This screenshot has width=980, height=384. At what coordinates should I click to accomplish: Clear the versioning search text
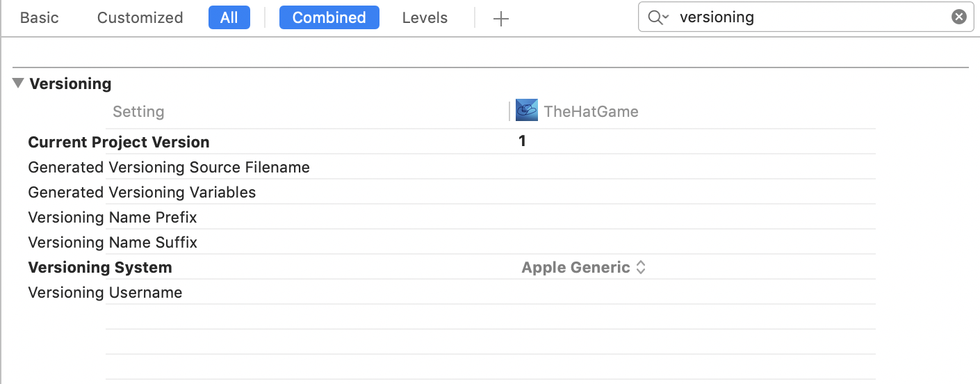pos(958,17)
